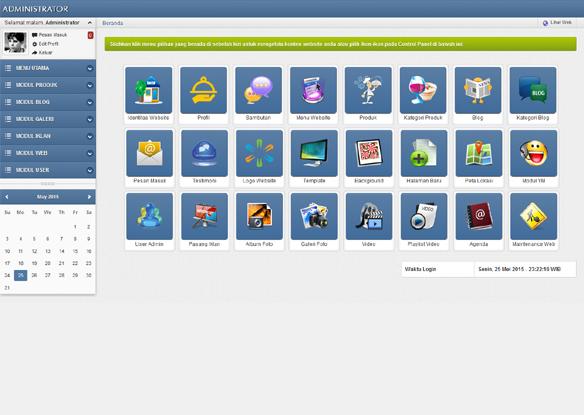Open the Profil module icon
This screenshot has height=415, width=584.
[x=203, y=91]
